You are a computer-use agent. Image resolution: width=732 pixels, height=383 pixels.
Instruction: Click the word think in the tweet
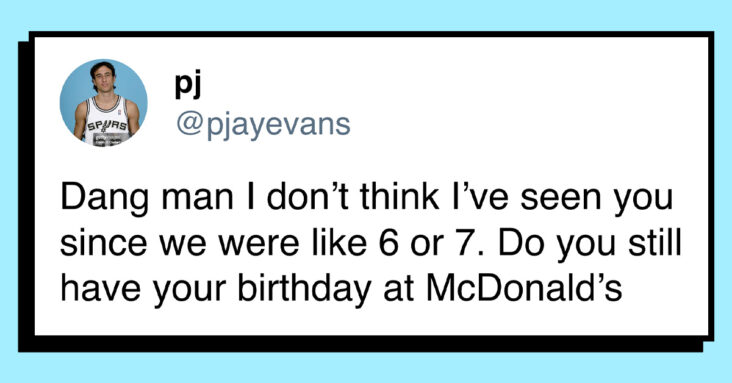pyautogui.click(x=398, y=197)
